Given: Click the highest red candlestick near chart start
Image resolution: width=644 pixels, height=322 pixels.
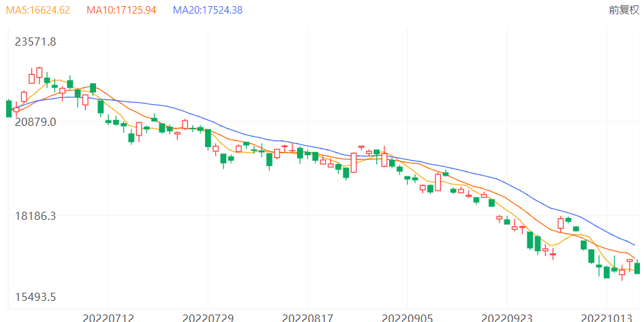Looking at the screenshot, I should pyautogui.click(x=40, y=73).
